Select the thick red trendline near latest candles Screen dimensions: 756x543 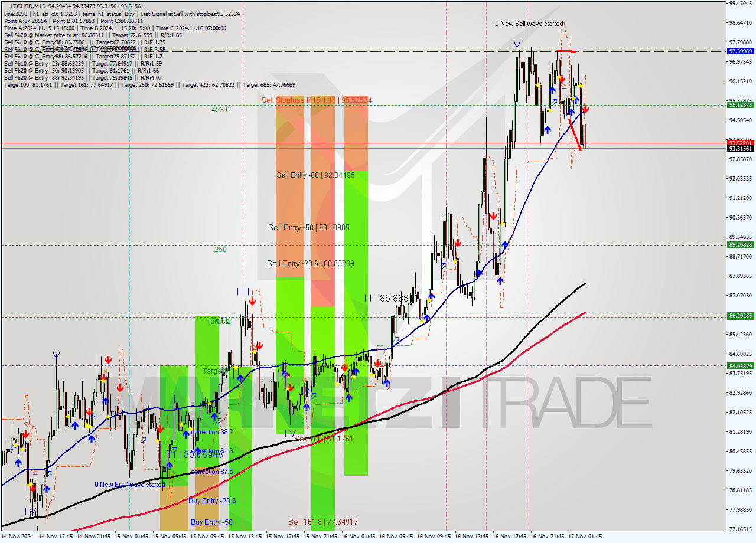click(x=575, y=135)
